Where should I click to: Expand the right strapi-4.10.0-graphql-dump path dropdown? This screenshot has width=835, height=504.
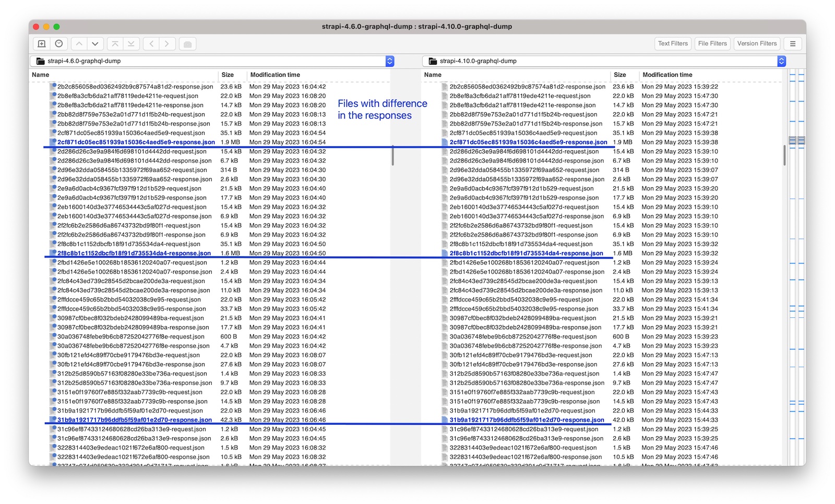(x=782, y=61)
